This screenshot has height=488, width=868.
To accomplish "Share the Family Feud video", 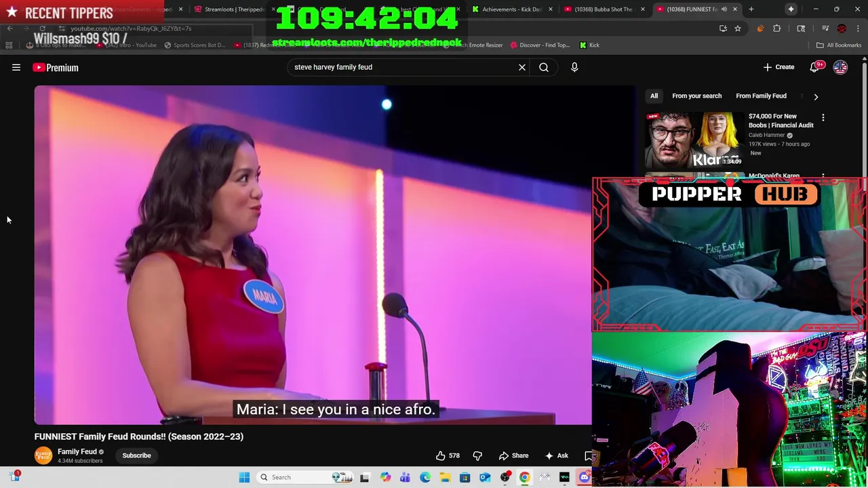I will [513, 455].
